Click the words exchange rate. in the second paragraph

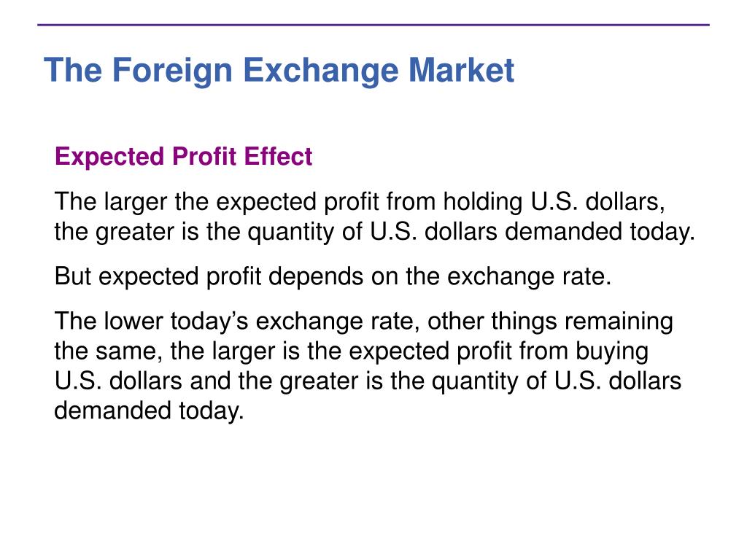pos(529,276)
